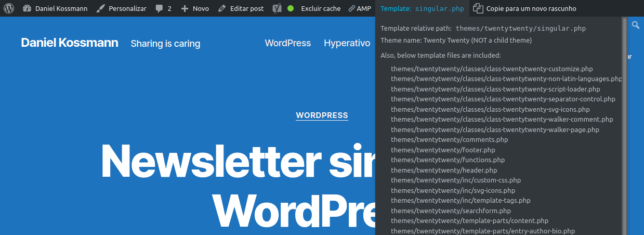
Task: Go to Daniel Kossmann site title
Action: [70, 43]
